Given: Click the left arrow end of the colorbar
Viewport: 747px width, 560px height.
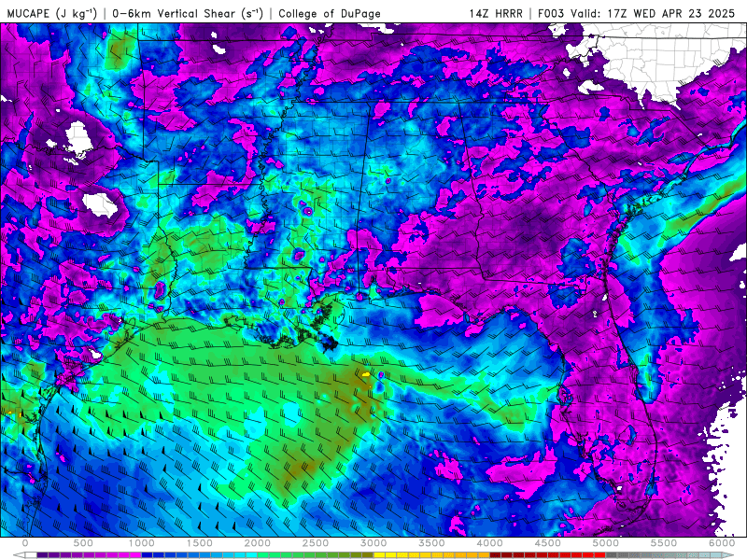Looking at the screenshot, I should pyautogui.click(x=19, y=555).
